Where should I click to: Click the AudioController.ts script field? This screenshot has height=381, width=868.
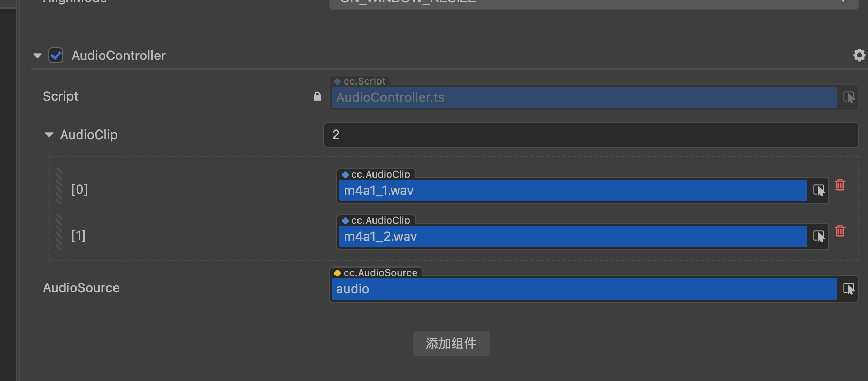[583, 97]
